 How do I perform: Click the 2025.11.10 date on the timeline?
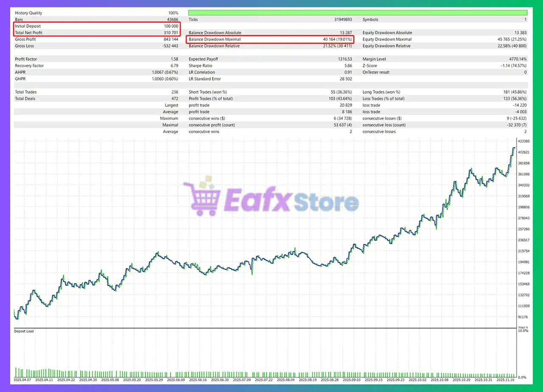[504, 381]
